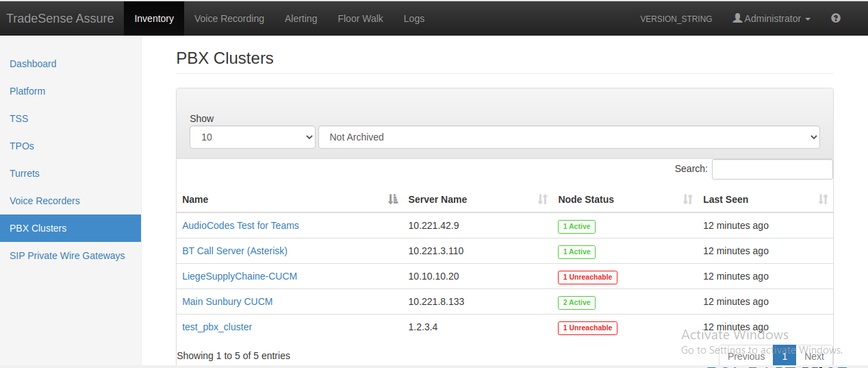The width and height of the screenshot is (868, 368).
Task: Open TPOs in the sidebar
Action: pos(71,146)
